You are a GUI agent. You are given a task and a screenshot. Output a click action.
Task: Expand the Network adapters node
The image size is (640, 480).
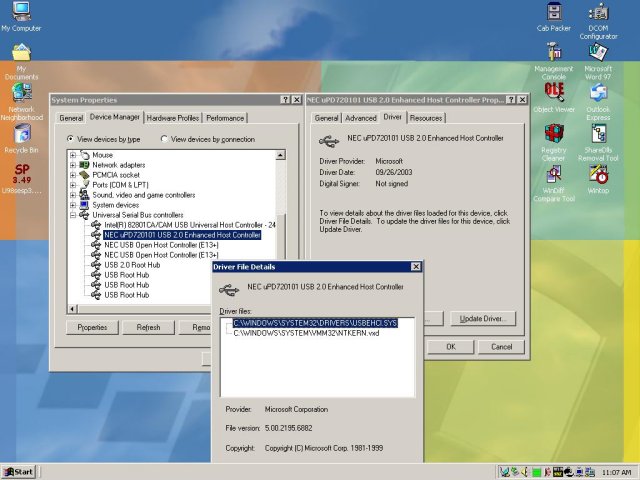(73, 165)
